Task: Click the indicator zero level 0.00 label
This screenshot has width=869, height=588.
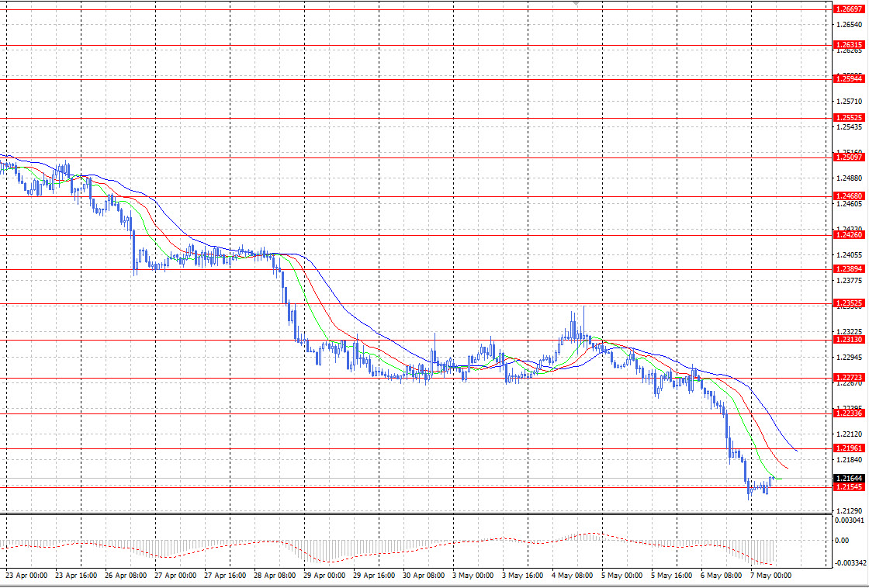Action: 843,541
